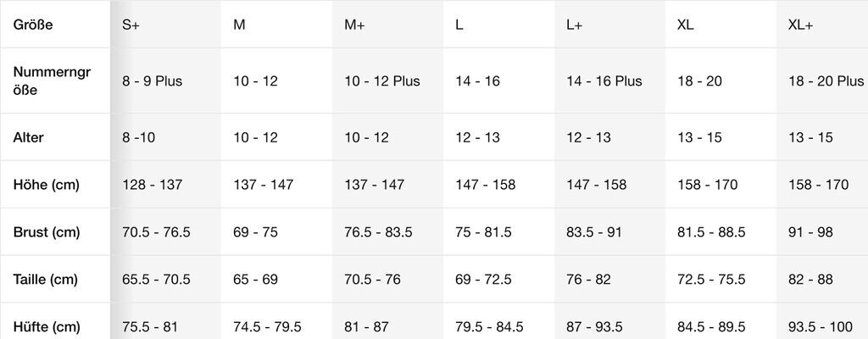
Task: Select the L+ size column header
Action: (574, 25)
